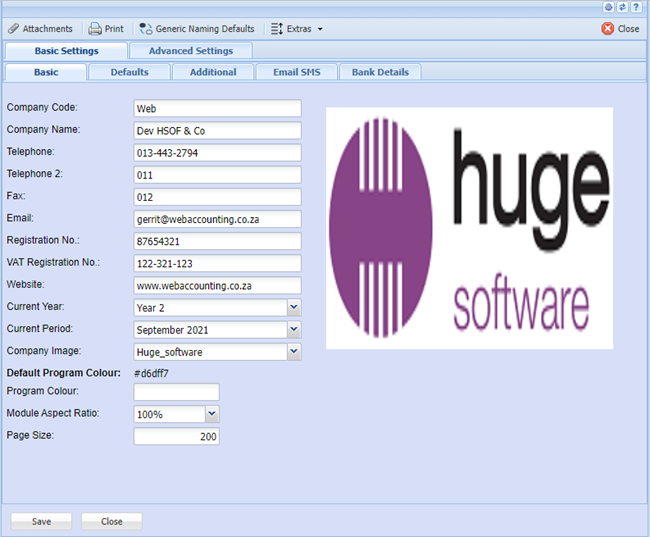The height and width of the screenshot is (537, 650).
Task: Click the help question mark icon
Action: [x=636, y=7]
